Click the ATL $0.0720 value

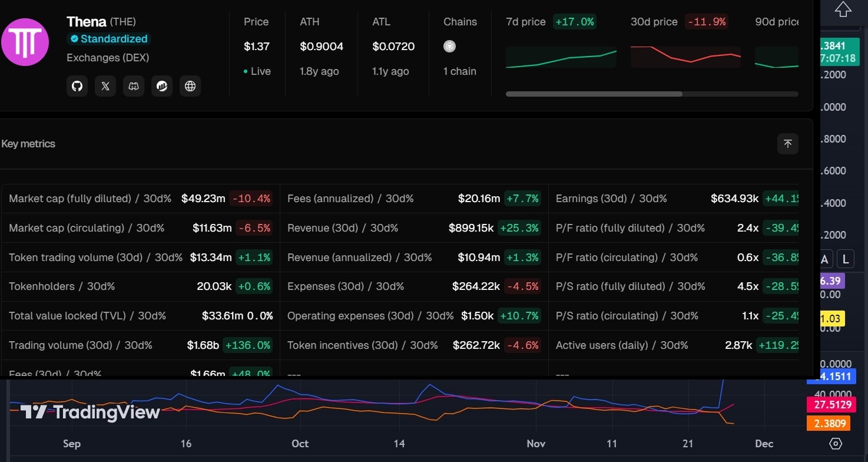(393, 47)
